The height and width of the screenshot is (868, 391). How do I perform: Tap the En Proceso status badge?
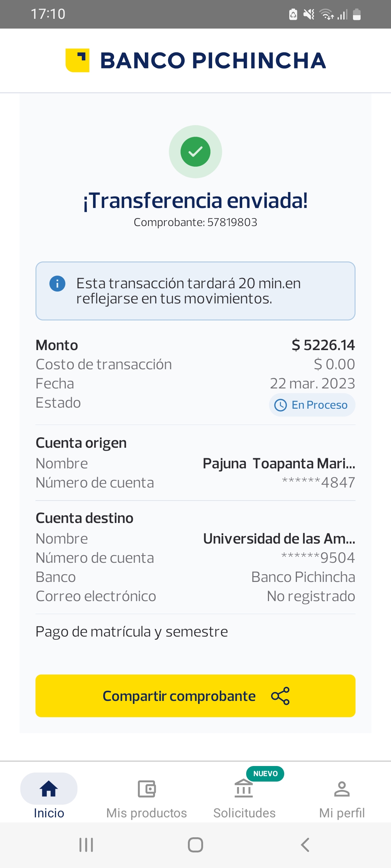tap(312, 405)
